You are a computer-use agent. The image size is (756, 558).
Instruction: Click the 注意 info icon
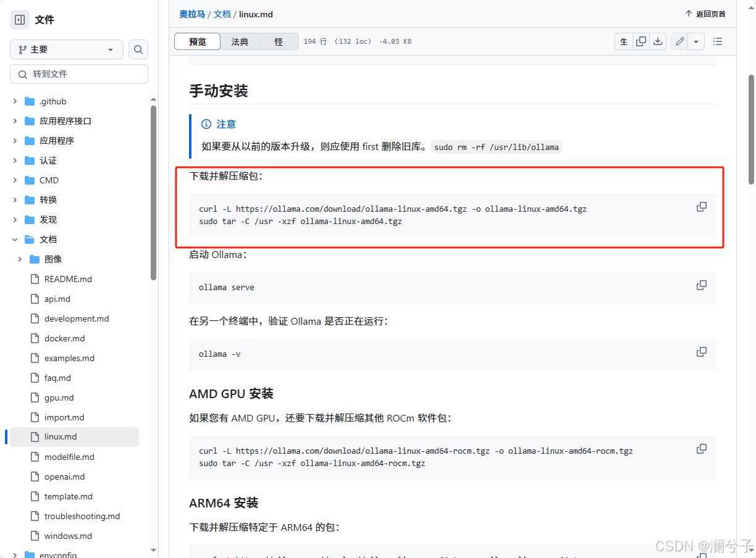206,124
